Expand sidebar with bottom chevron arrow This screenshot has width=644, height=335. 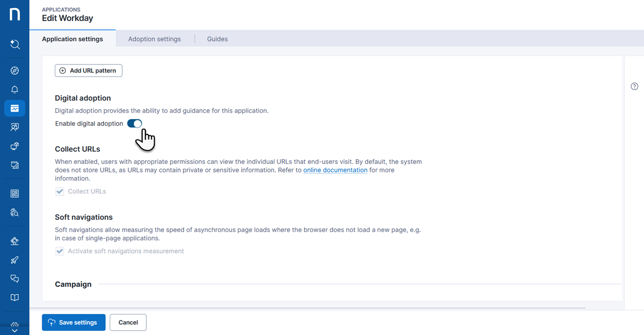tap(15, 330)
